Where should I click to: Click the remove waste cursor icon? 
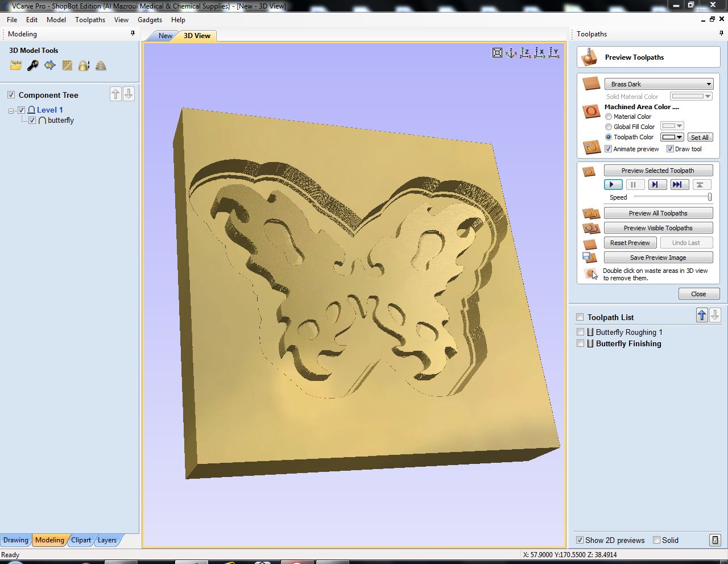591,274
